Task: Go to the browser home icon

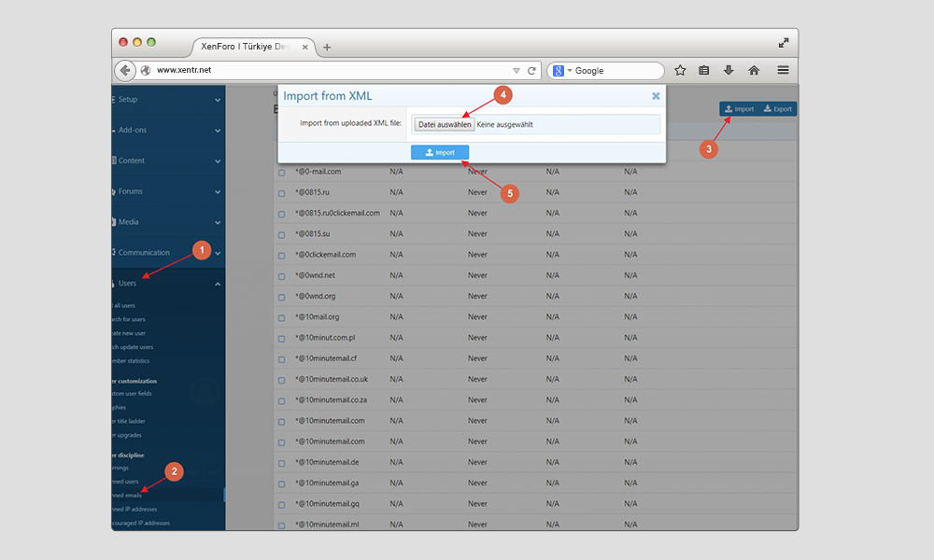Action: pos(754,70)
